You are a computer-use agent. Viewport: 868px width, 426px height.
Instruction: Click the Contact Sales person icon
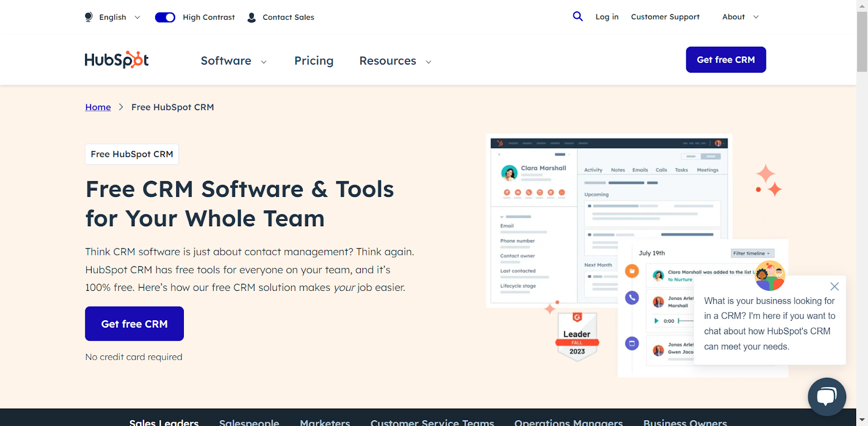[x=252, y=17]
